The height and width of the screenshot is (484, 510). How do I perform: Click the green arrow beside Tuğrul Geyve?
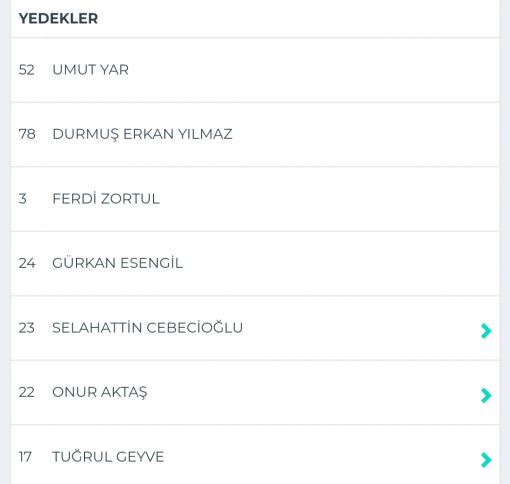(486, 460)
